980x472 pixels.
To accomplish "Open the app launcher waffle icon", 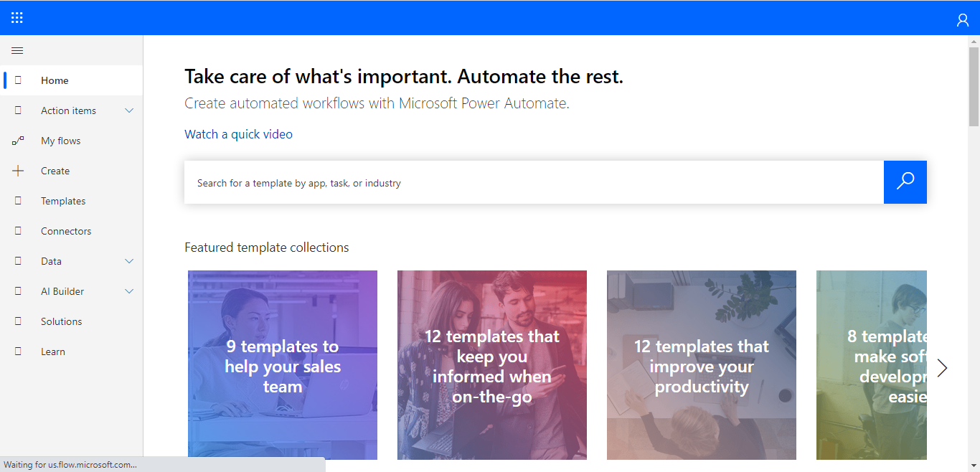I will pos(17,18).
